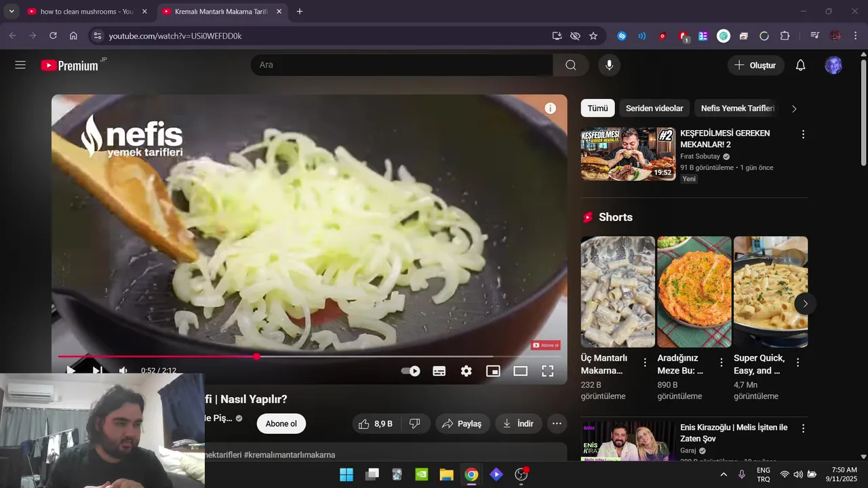Click the search magnifier button
Image resolution: width=868 pixels, height=488 pixels.
coord(571,65)
